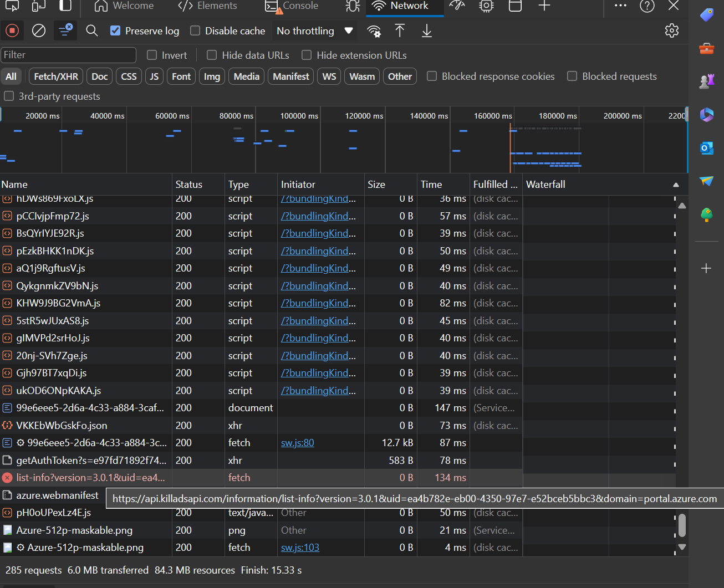Open the network search magnifier
The height and width of the screenshot is (588, 724).
coord(92,30)
